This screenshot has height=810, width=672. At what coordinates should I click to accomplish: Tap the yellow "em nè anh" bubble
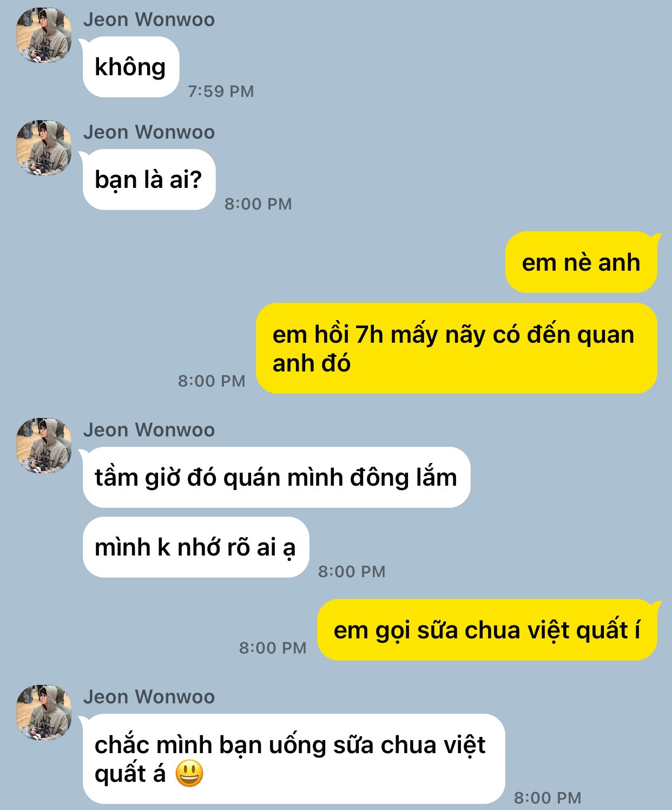581,263
